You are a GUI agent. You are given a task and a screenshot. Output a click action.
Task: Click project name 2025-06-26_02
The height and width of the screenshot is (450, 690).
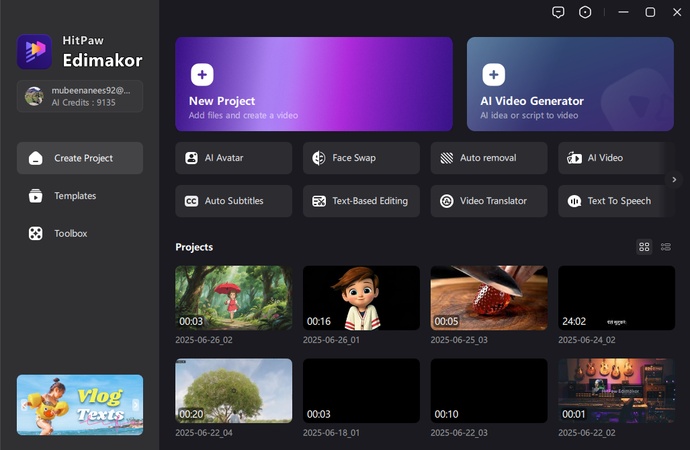tap(204, 340)
